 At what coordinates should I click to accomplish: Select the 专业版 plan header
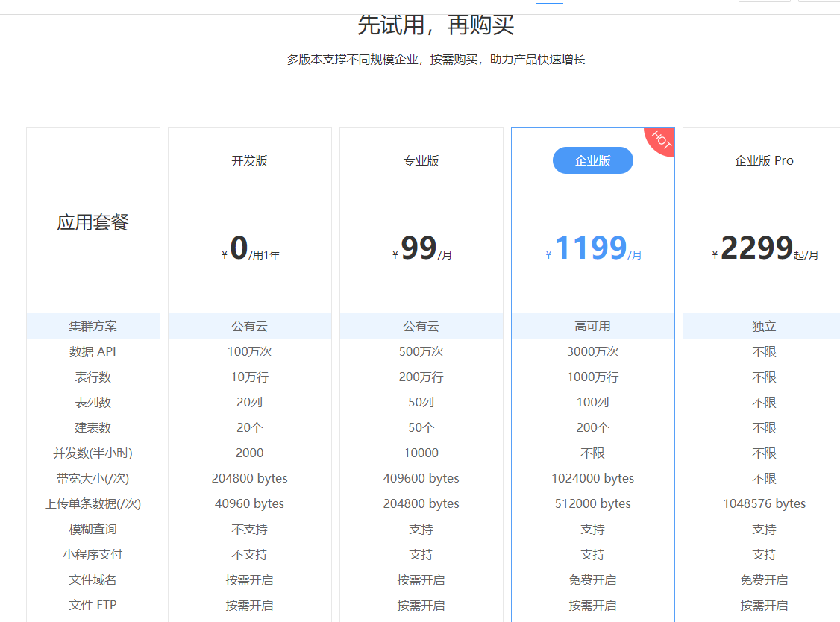(x=421, y=160)
